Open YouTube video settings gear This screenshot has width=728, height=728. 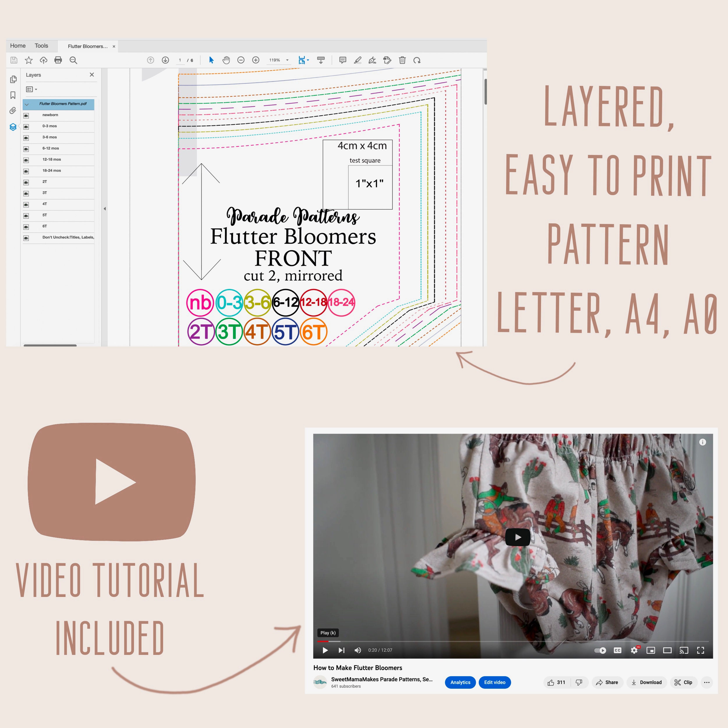pyautogui.click(x=635, y=650)
